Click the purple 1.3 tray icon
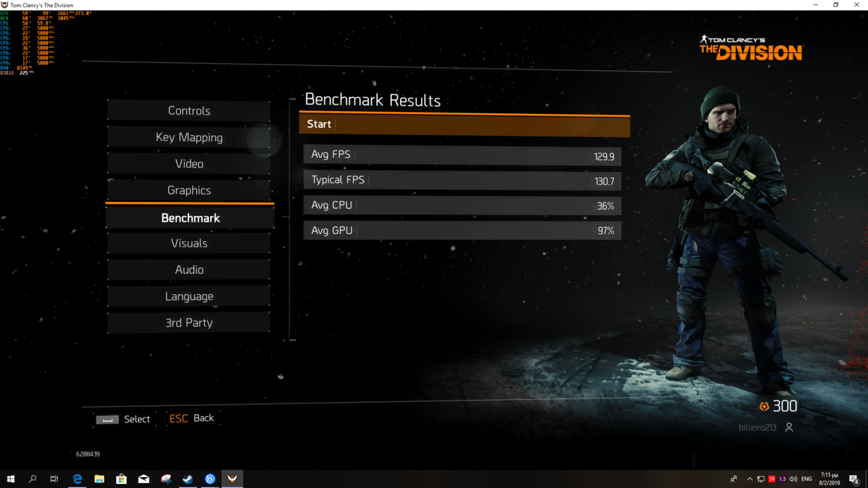Image resolution: width=868 pixels, height=488 pixels. [783, 479]
